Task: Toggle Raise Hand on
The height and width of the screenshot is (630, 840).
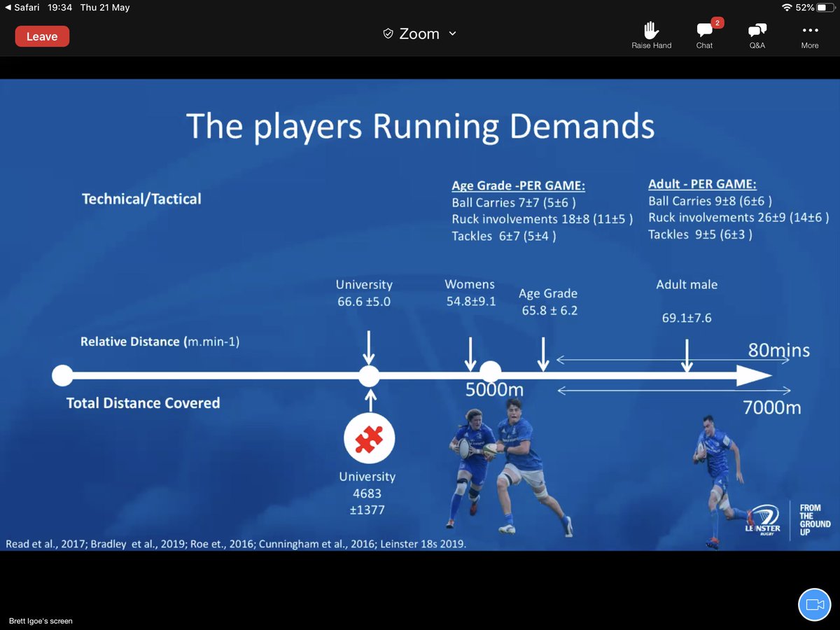Action: (x=651, y=33)
